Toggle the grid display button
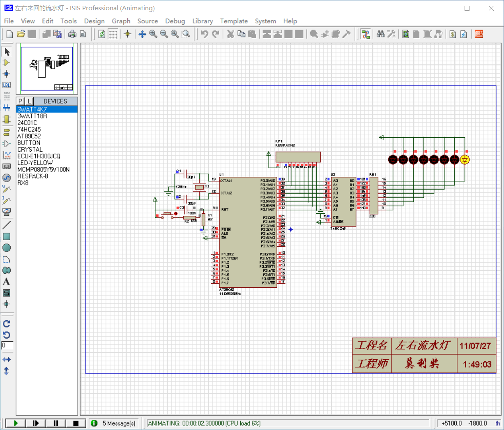 [x=113, y=34]
